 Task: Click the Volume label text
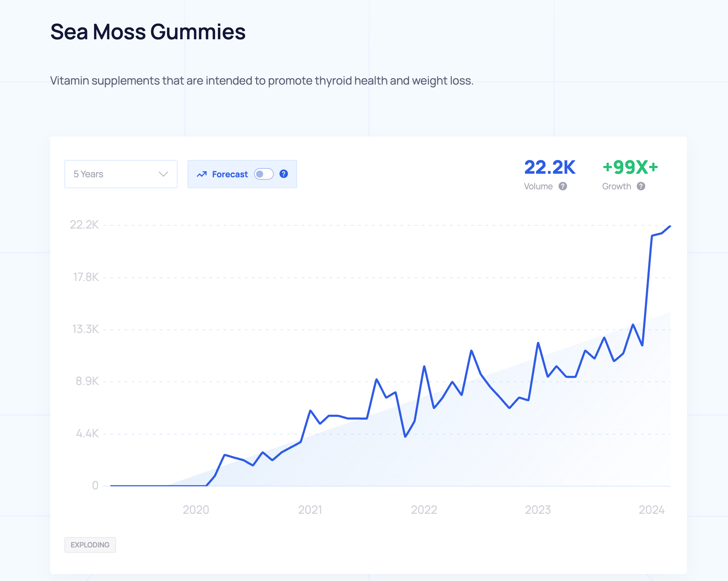pyautogui.click(x=538, y=186)
